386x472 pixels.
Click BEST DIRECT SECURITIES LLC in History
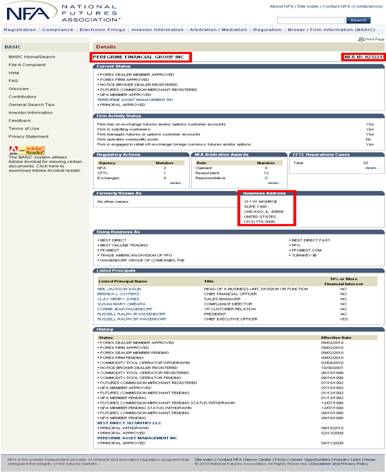pos(129,423)
